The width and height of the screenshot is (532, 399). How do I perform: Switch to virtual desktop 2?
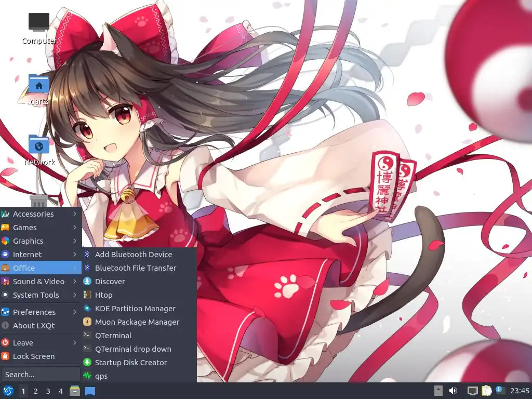[x=36, y=391]
